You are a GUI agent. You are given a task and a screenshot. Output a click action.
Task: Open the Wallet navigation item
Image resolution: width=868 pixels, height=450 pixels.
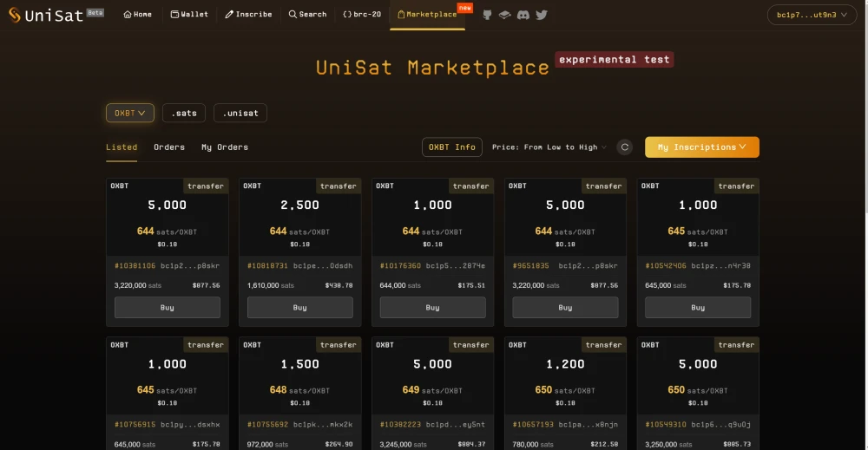coord(189,15)
